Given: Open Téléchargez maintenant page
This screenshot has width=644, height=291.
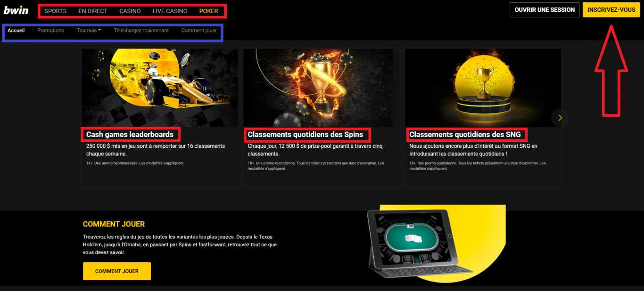Looking at the screenshot, I should pyautogui.click(x=141, y=31).
